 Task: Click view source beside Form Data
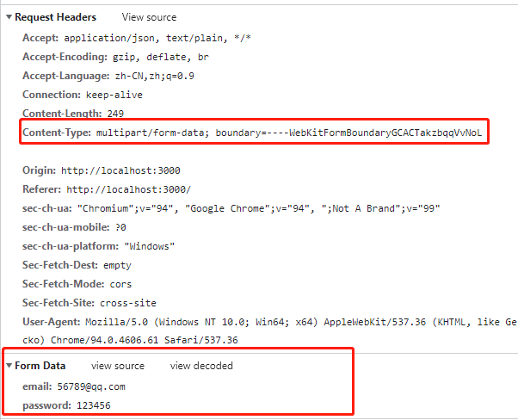[118, 366]
